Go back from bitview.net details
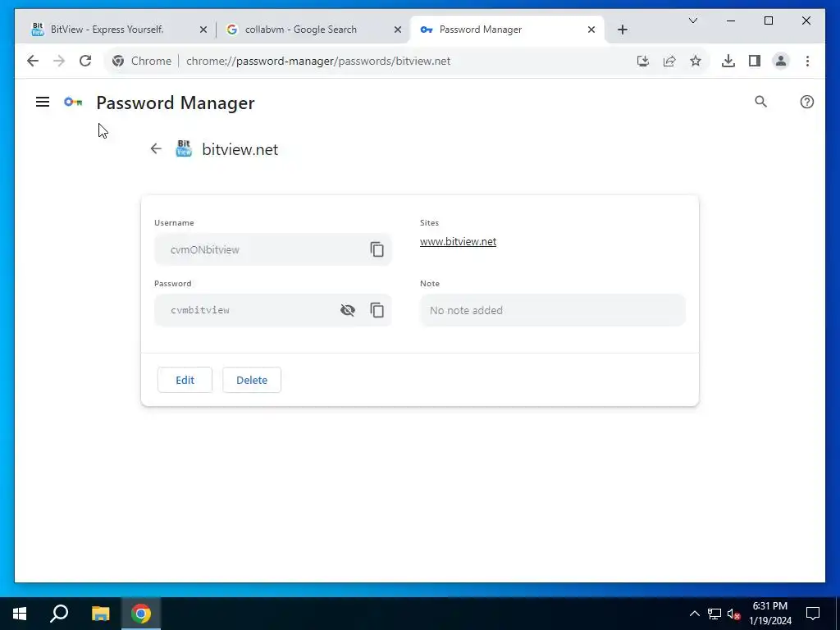This screenshot has width=840, height=630. [x=156, y=149]
